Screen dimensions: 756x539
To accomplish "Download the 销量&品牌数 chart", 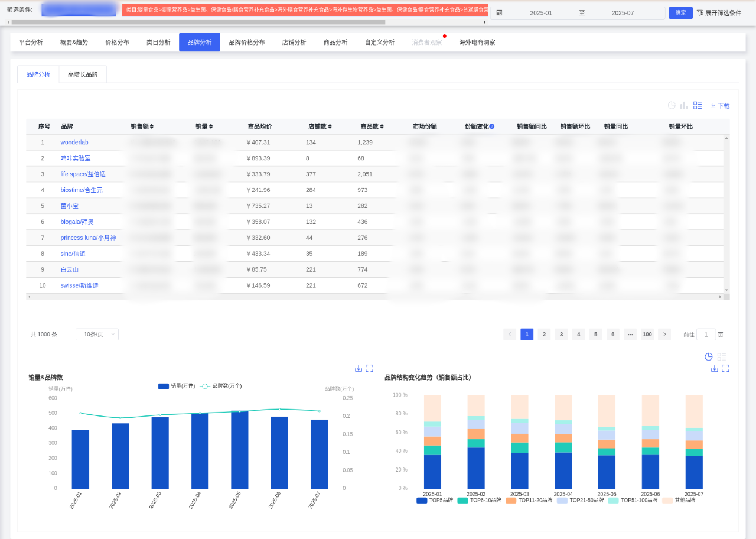I will pos(359,368).
